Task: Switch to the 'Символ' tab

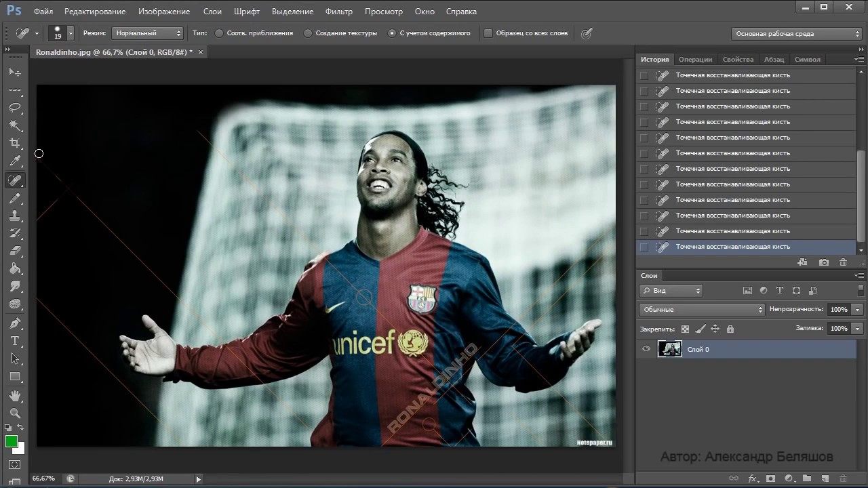Action: 807,60
